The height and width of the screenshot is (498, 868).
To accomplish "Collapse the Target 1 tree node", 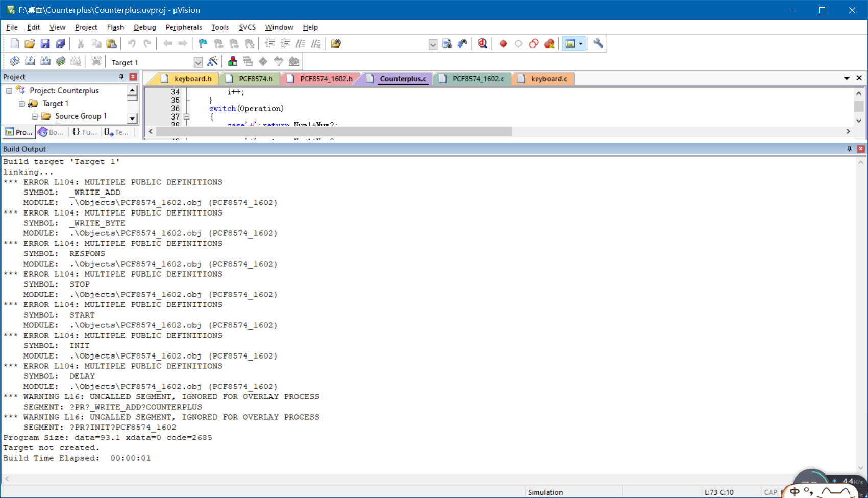I will (x=22, y=104).
